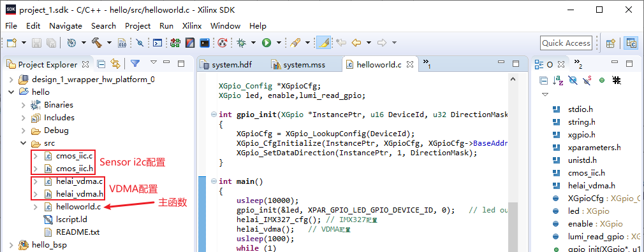
Task: Click the red circular arrows toolbar icon
Action: (x=223, y=43)
